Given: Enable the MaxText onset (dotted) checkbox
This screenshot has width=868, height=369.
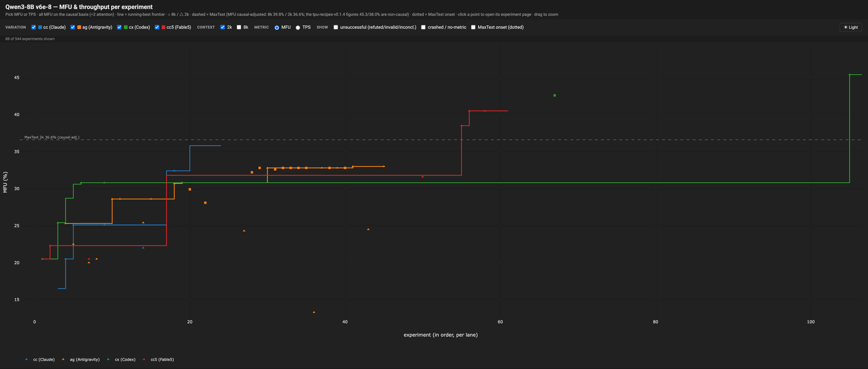Looking at the screenshot, I should tap(473, 27).
